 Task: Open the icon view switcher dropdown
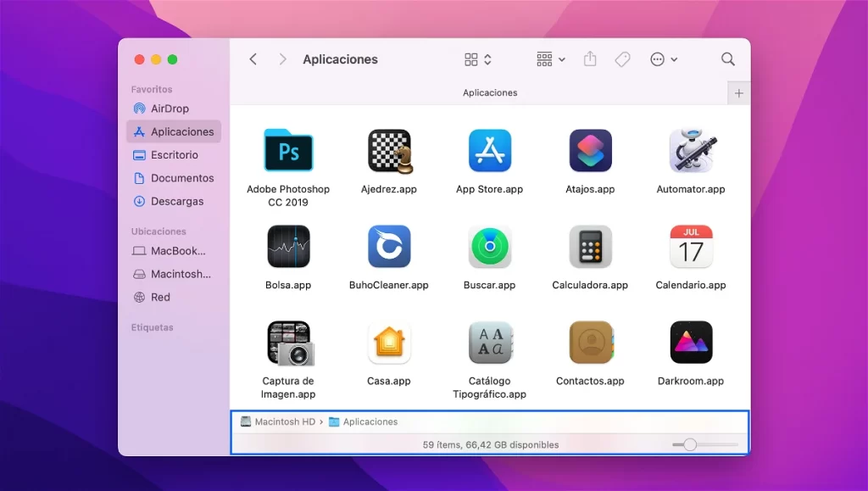pos(478,59)
